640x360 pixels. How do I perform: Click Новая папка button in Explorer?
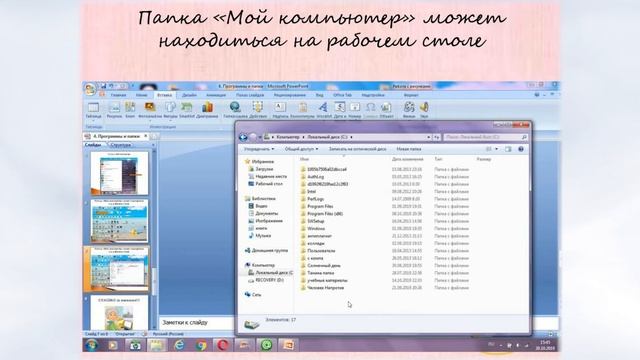(409, 149)
